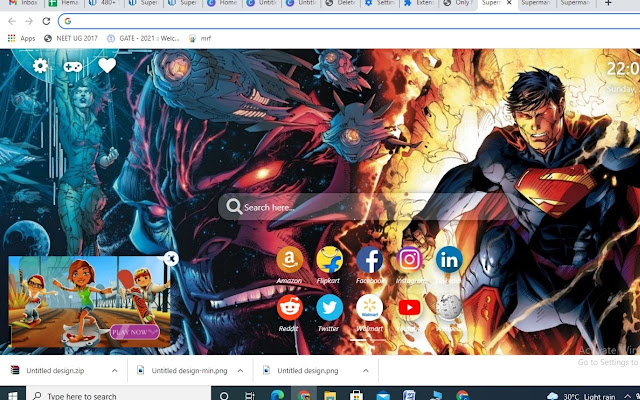640x400 pixels.
Task: Open Cortana circle icon in taskbar
Action: (x=224, y=396)
